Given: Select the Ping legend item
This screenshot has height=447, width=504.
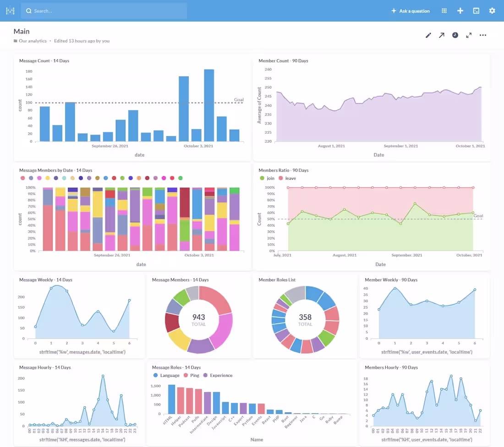Looking at the screenshot, I should click(191, 376).
